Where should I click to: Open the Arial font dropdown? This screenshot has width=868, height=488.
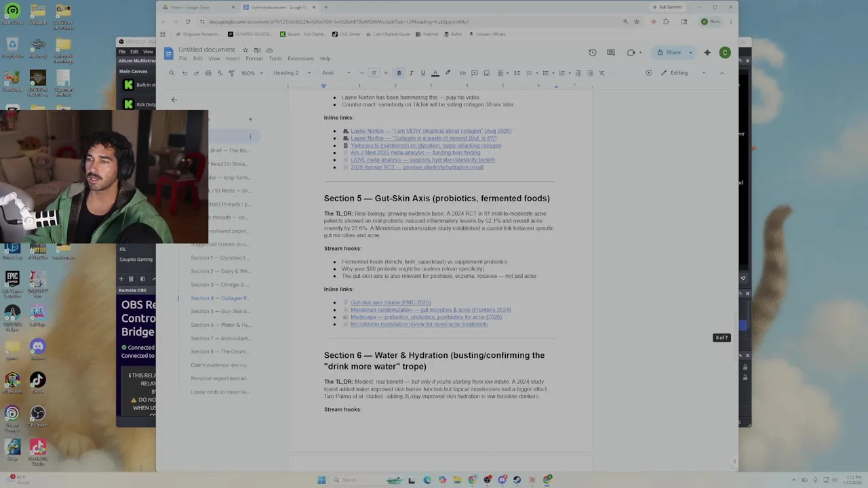point(336,73)
